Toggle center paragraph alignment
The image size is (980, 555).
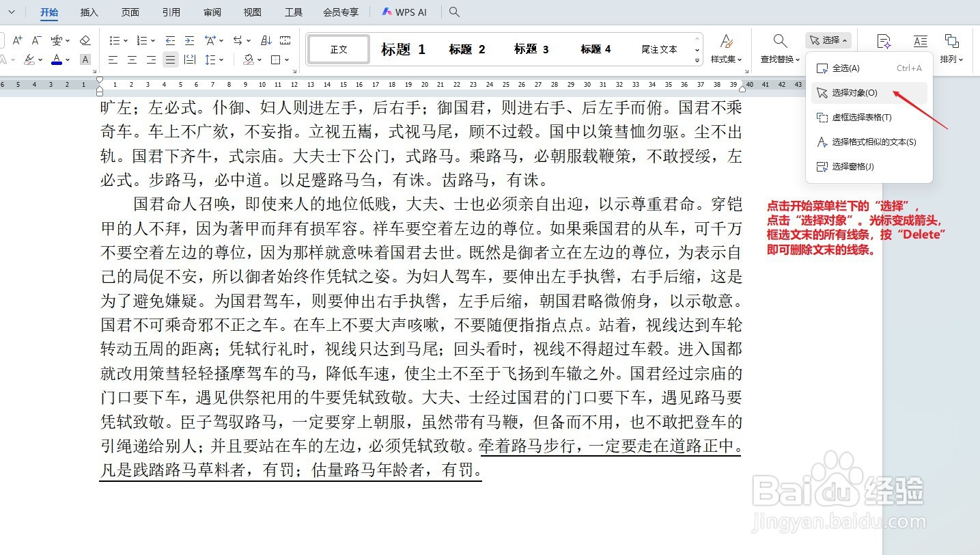(131, 59)
